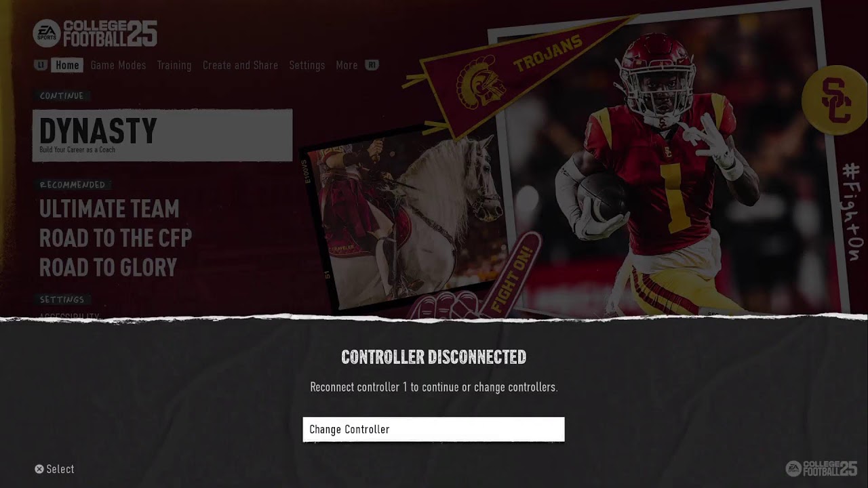The height and width of the screenshot is (488, 868).
Task: Select the Home tab
Action: pyautogui.click(x=67, y=65)
